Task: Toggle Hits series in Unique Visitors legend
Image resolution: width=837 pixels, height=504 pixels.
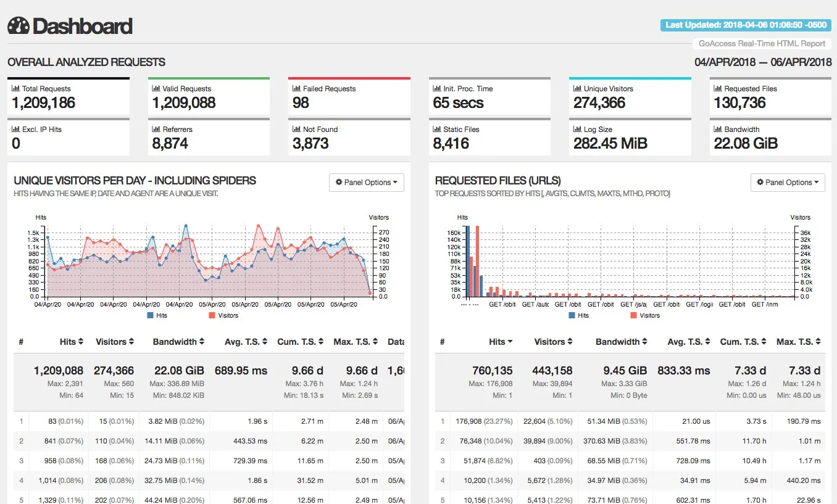Action: pos(156,315)
